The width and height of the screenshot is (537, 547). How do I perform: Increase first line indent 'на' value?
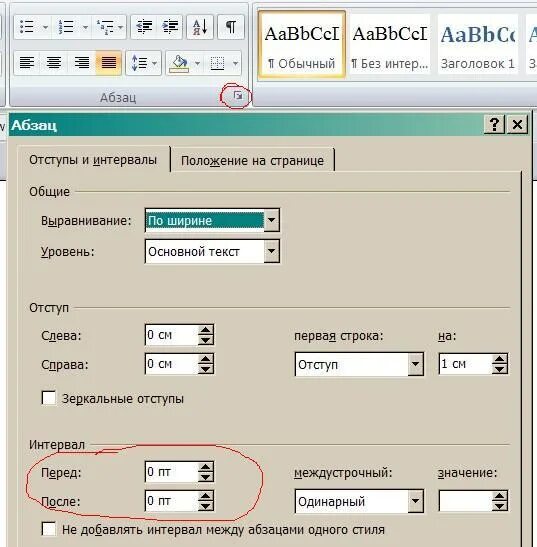[500, 359]
